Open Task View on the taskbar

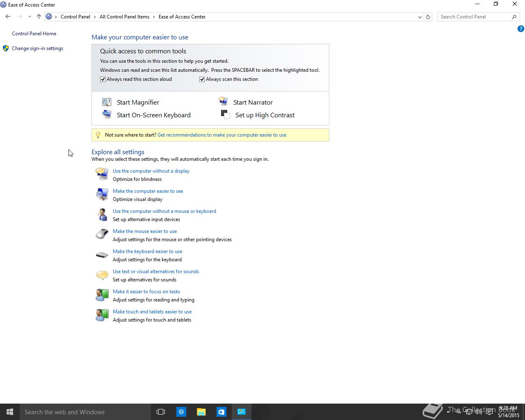click(161, 412)
